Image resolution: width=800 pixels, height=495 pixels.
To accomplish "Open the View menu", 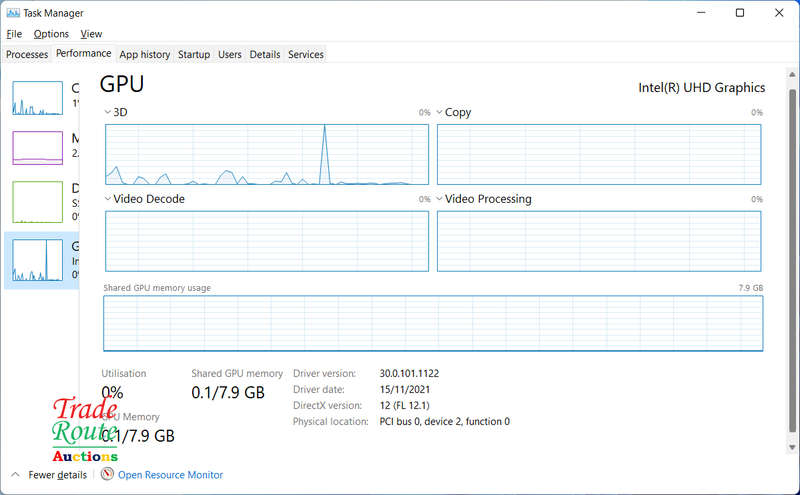I will (x=91, y=34).
